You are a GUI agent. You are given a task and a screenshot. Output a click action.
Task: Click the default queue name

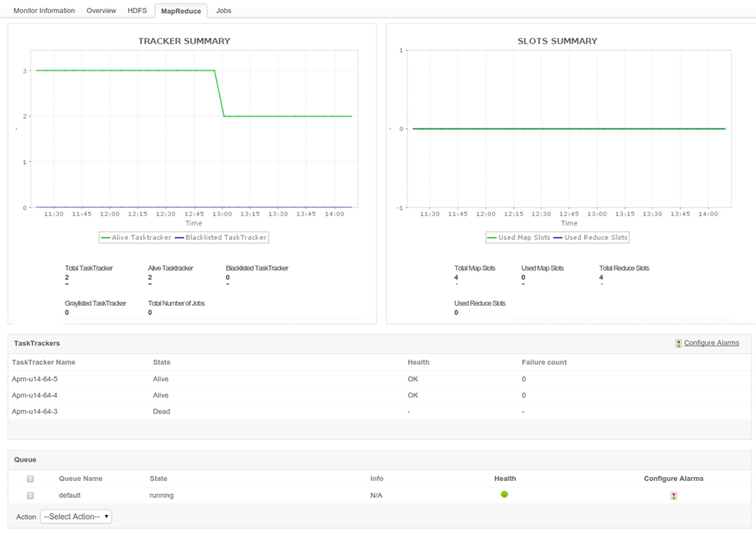[69, 496]
